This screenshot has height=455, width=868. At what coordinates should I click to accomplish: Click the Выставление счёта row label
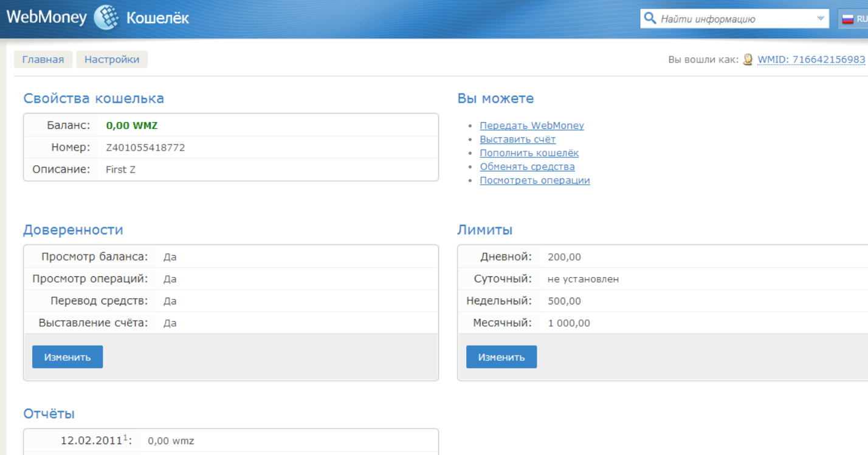pyautogui.click(x=93, y=323)
